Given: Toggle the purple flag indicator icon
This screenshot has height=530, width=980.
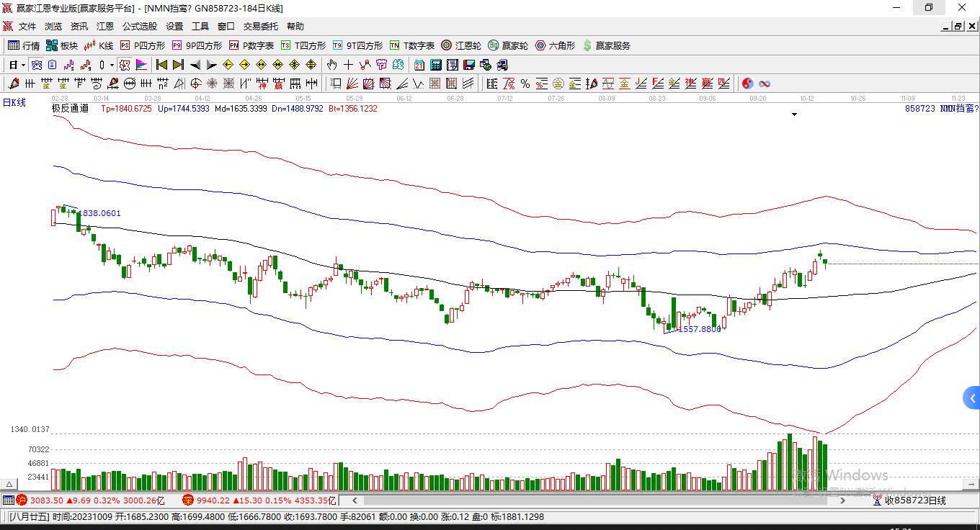Looking at the screenshot, I should 141,65.
